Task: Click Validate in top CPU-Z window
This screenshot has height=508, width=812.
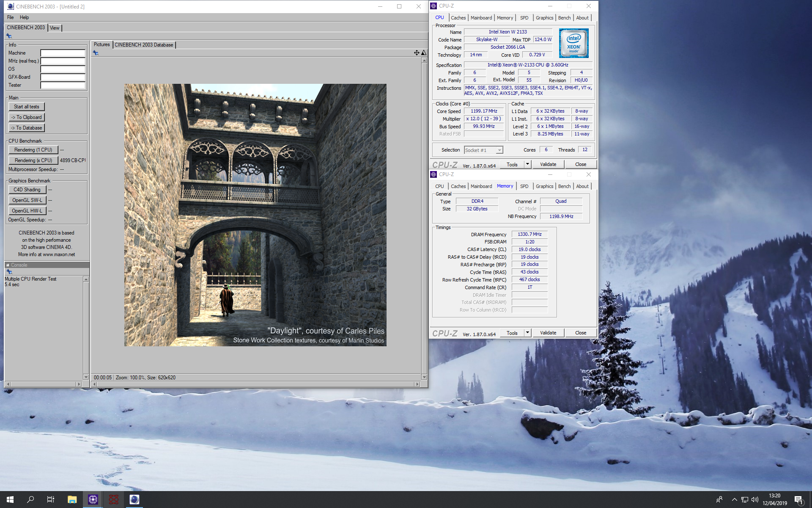Action: pyautogui.click(x=548, y=164)
